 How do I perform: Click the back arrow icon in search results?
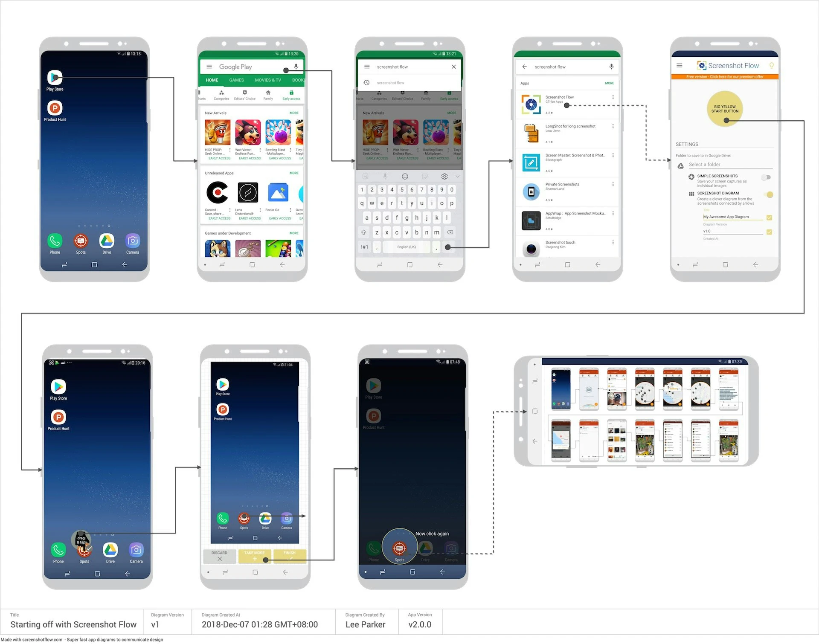click(527, 67)
